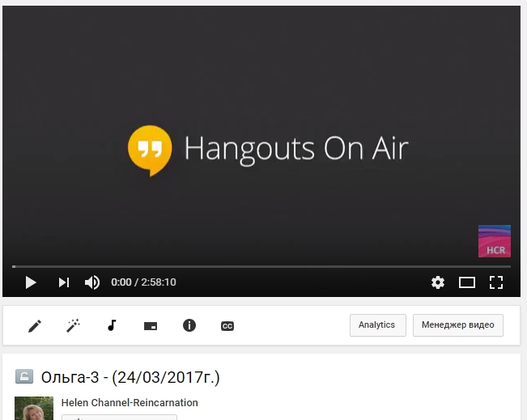This screenshot has width=527, height=420.
Task: Open the player settings gear
Action: coord(438,282)
